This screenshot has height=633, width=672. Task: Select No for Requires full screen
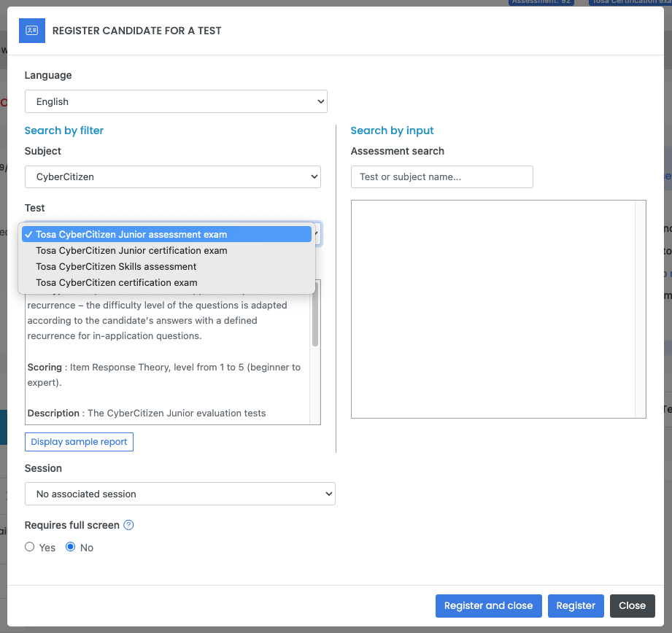coord(70,547)
